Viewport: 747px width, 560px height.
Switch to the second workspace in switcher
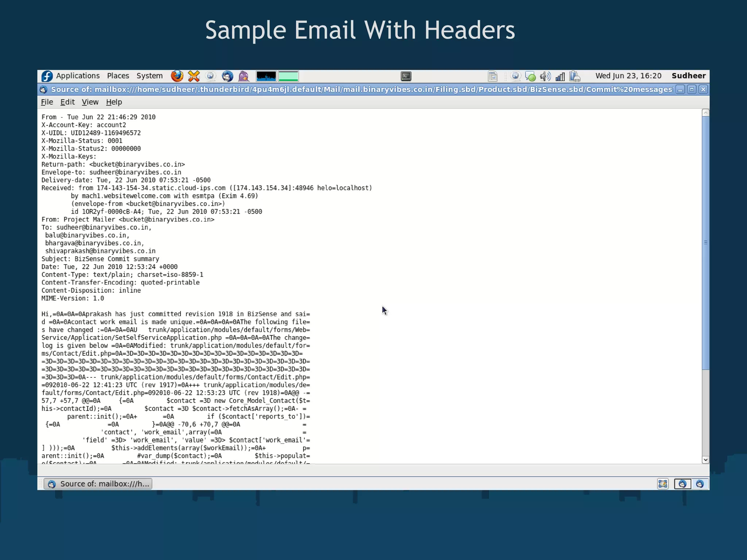tap(700, 484)
